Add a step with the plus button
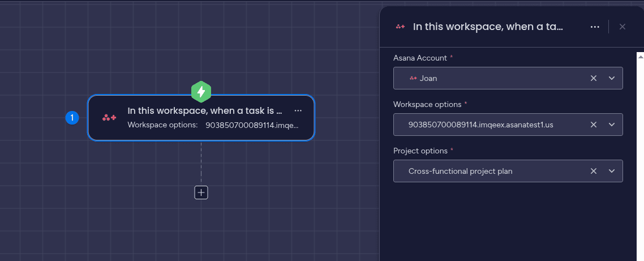The height and width of the screenshot is (261, 644). tap(201, 192)
